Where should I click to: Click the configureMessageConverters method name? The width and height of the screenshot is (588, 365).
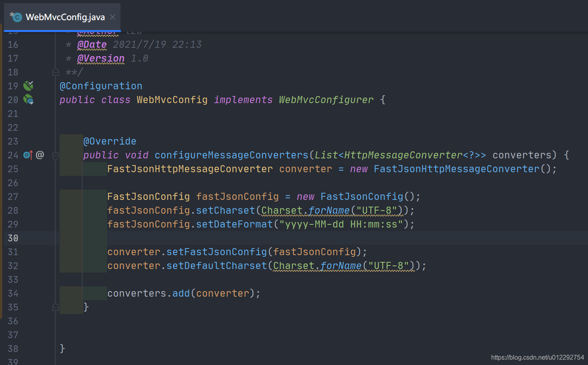coord(231,155)
